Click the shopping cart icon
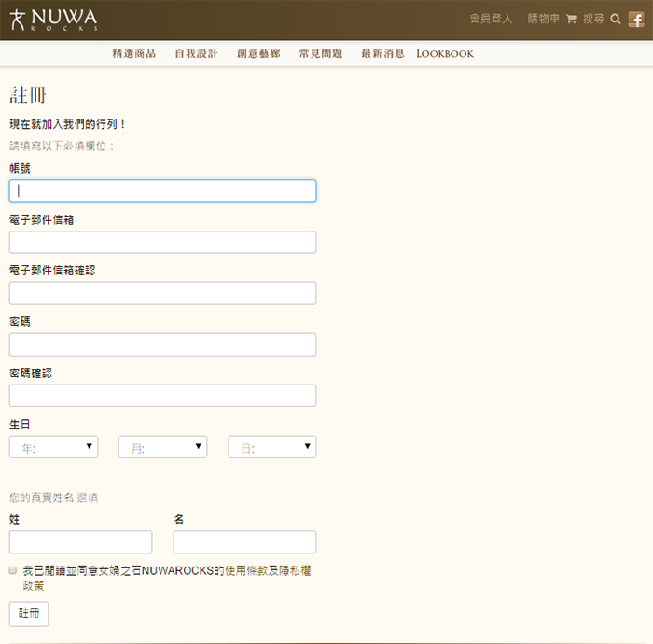 click(571, 19)
